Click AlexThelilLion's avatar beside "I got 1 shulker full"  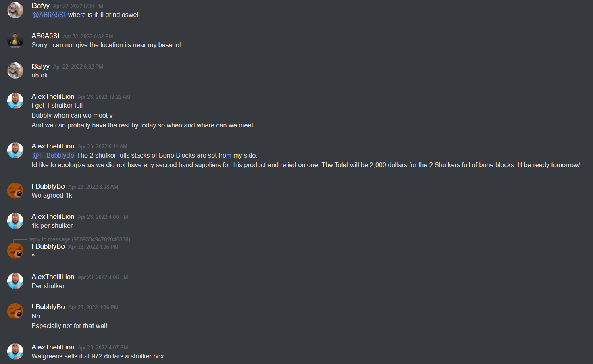pos(15,101)
